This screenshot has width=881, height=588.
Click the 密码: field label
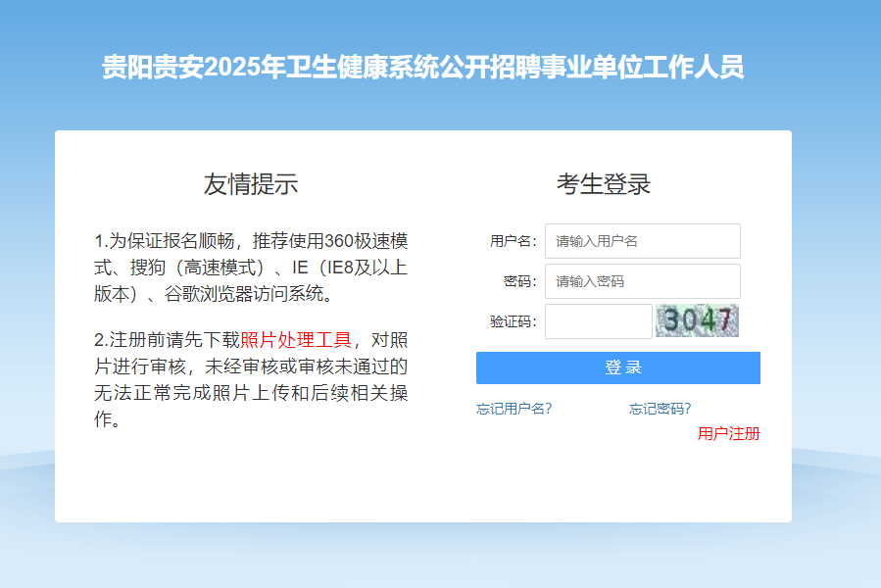pos(519,281)
